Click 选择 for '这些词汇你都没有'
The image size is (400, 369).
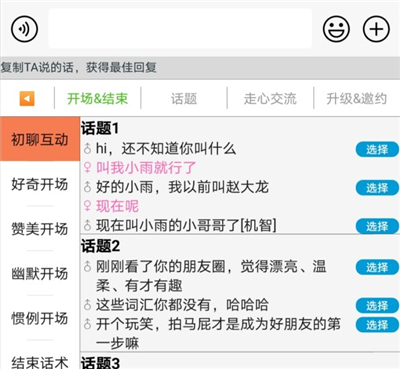tap(377, 305)
